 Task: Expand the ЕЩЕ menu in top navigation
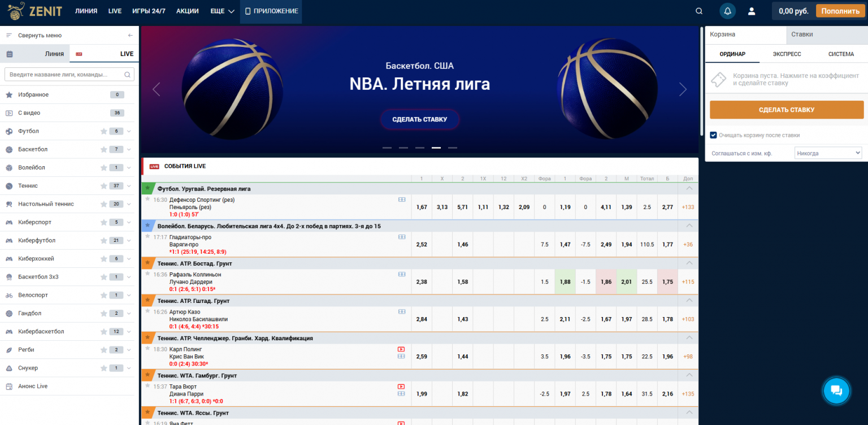(x=222, y=11)
